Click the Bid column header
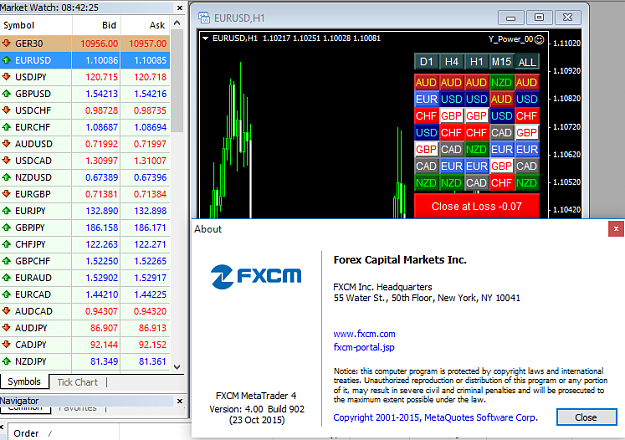This screenshot has height=440, width=625. click(96, 25)
